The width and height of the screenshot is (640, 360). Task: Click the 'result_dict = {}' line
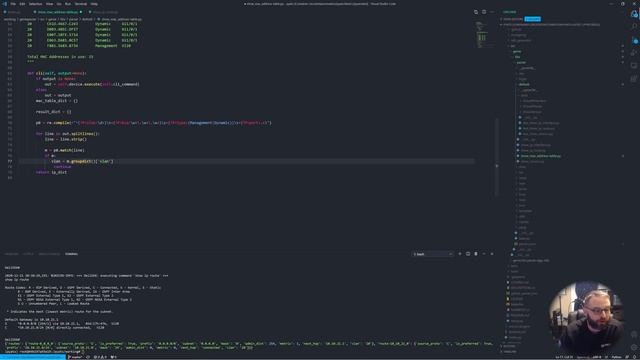[x=53, y=112]
